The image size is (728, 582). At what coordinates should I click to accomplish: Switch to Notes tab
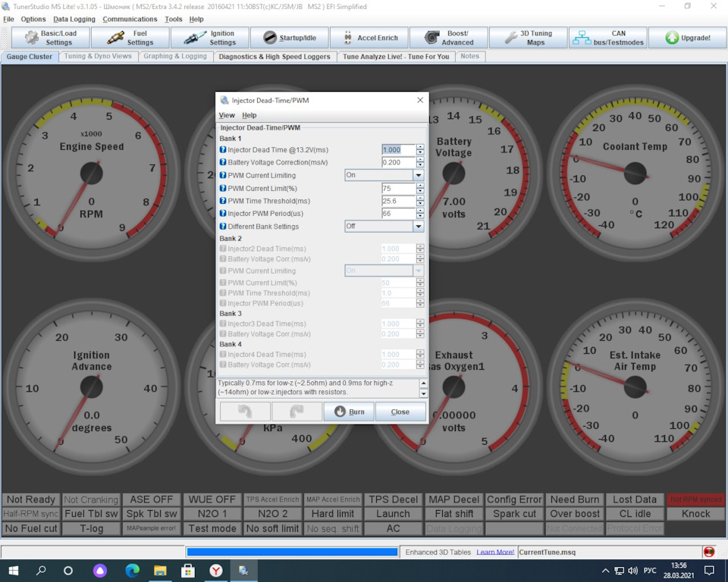point(470,56)
